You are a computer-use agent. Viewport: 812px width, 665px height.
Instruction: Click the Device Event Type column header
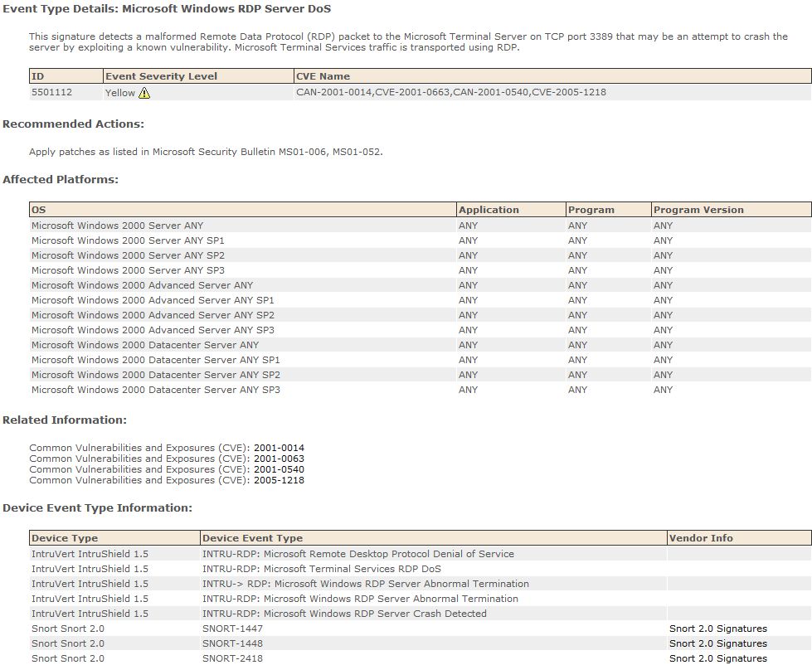[x=434, y=537]
